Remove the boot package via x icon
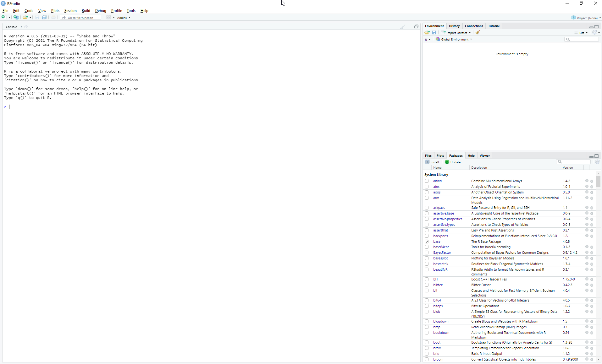Screen dimensions: 602x364 click(592, 343)
